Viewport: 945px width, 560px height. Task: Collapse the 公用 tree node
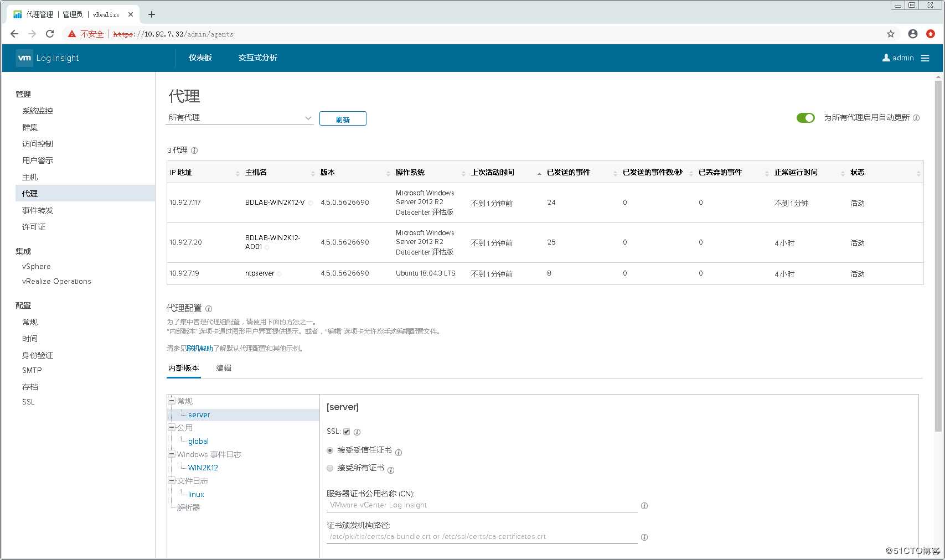click(172, 427)
